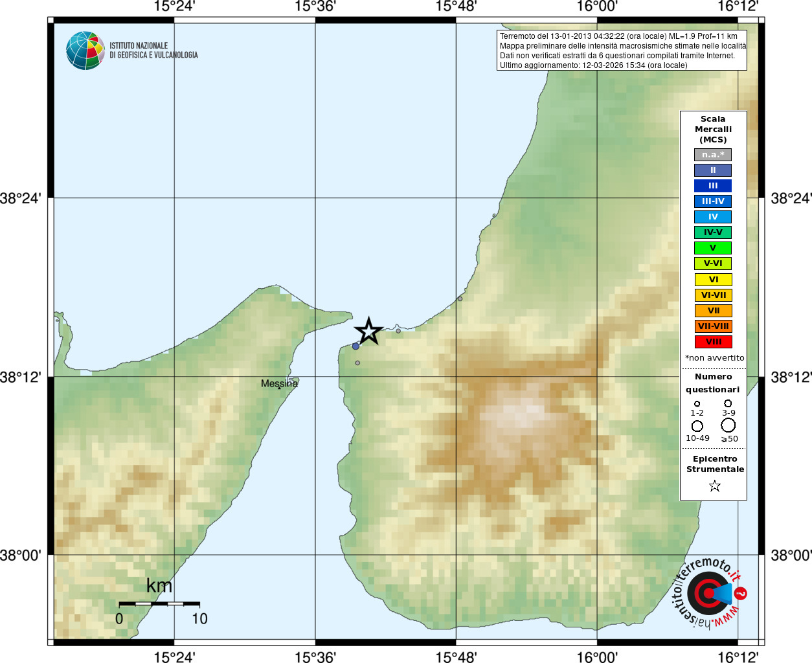
Task: Select the yellow VI intensity swatch
Action: (x=713, y=280)
